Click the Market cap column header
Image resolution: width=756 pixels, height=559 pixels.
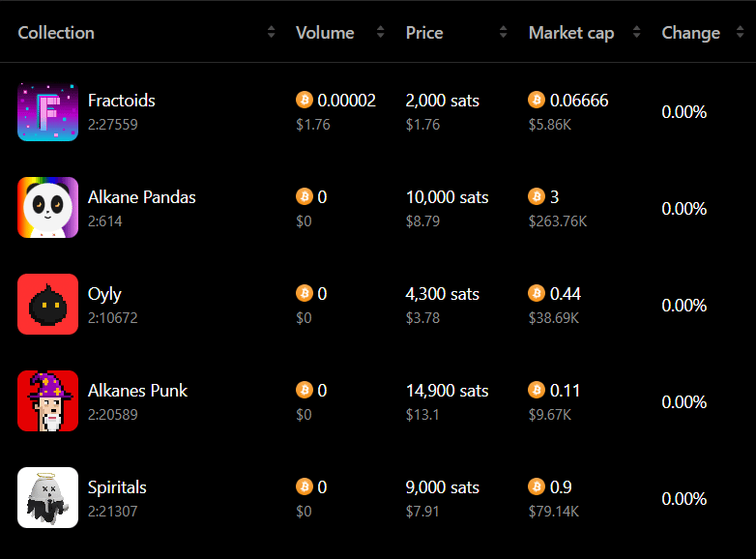click(x=571, y=33)
